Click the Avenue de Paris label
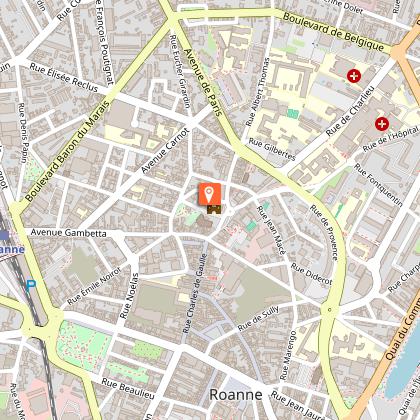This screenshot has height=420, width=420. point(203,82)
